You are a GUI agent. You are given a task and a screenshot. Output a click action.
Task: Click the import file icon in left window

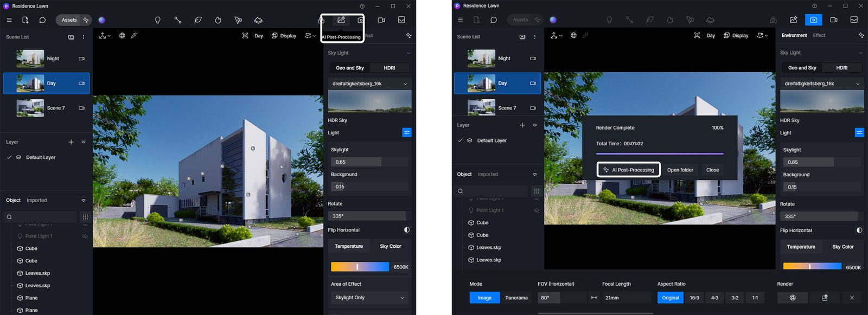[25, 20]
